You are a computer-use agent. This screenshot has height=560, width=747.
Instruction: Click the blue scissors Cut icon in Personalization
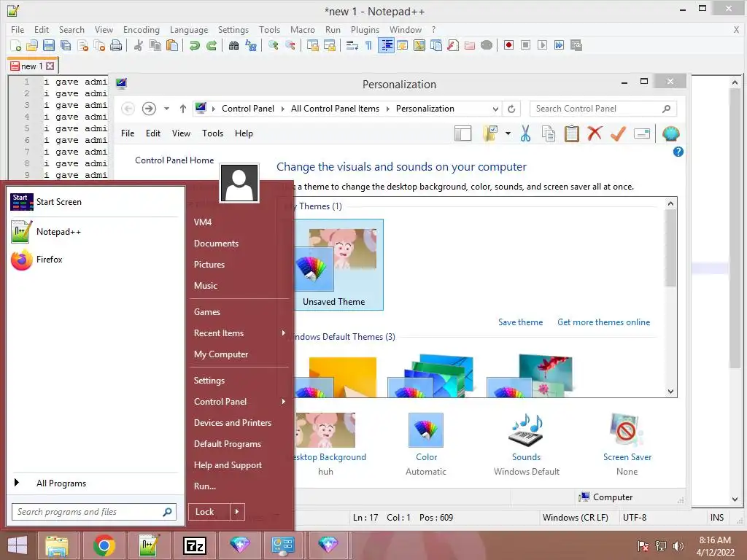click(525, 134)
